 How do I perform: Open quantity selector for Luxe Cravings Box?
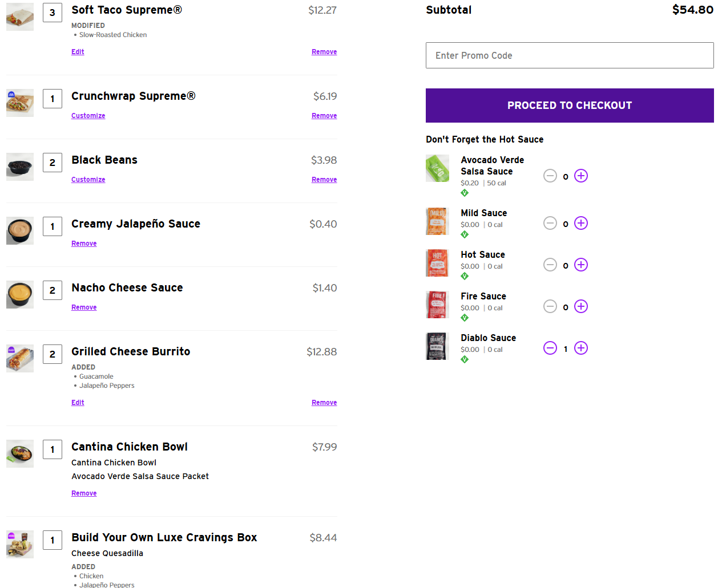(x=53, y=540)
